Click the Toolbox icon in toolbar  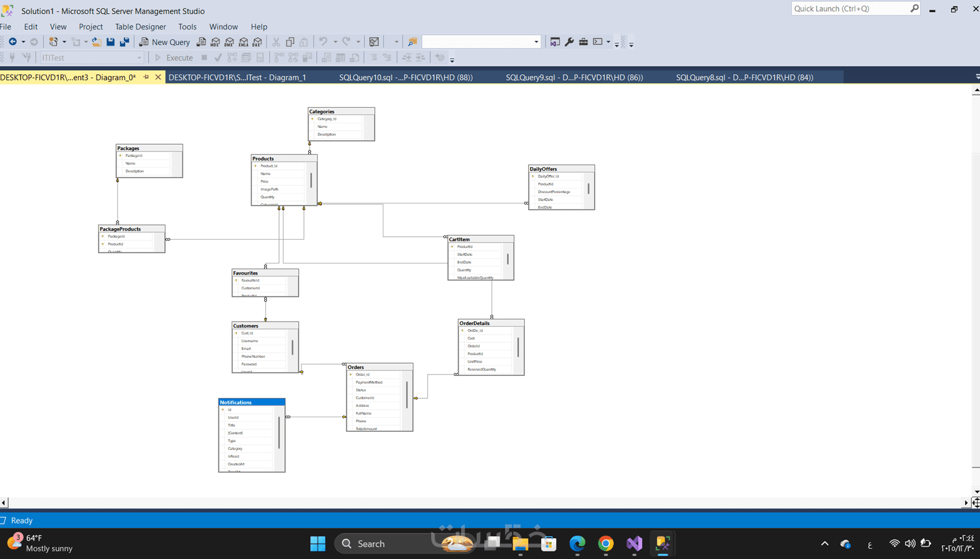tap(583, 41)
